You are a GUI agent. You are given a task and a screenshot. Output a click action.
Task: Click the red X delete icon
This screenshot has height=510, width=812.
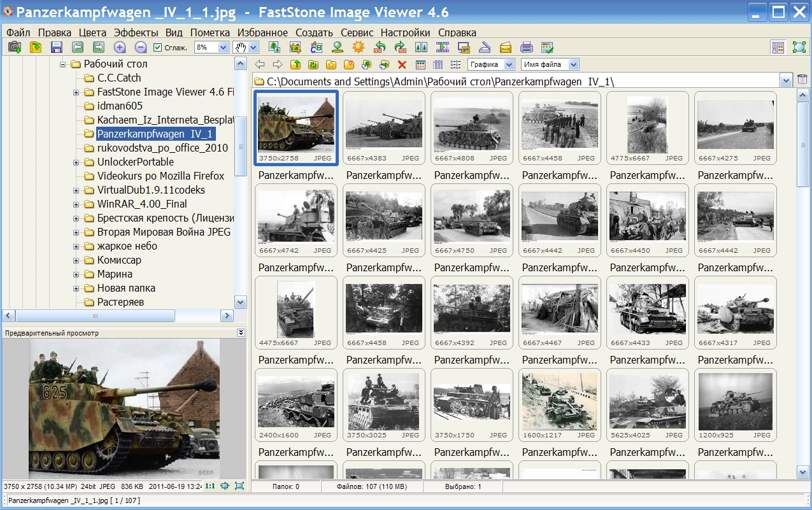(402, 64)
